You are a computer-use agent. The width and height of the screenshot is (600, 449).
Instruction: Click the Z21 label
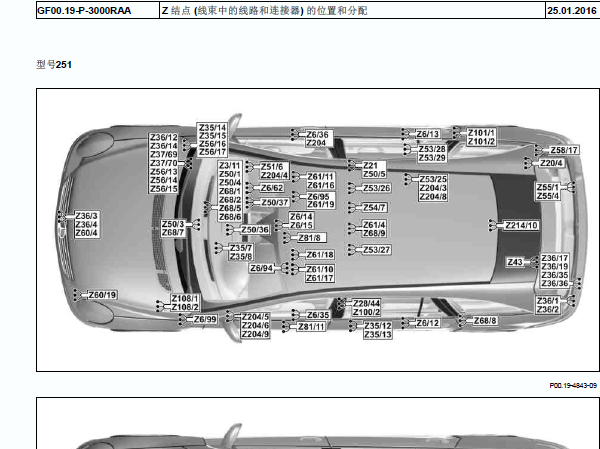pos(370,166)
